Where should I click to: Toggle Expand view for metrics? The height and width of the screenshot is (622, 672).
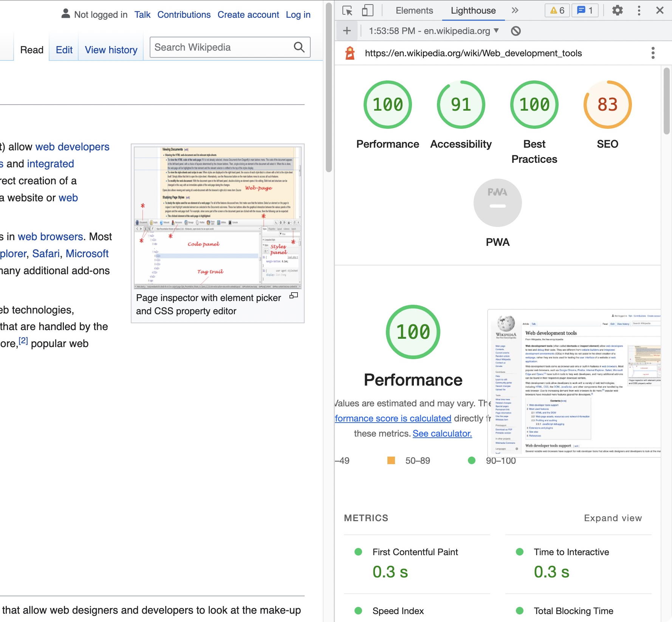pyautogui.click(x=613, y=518)
